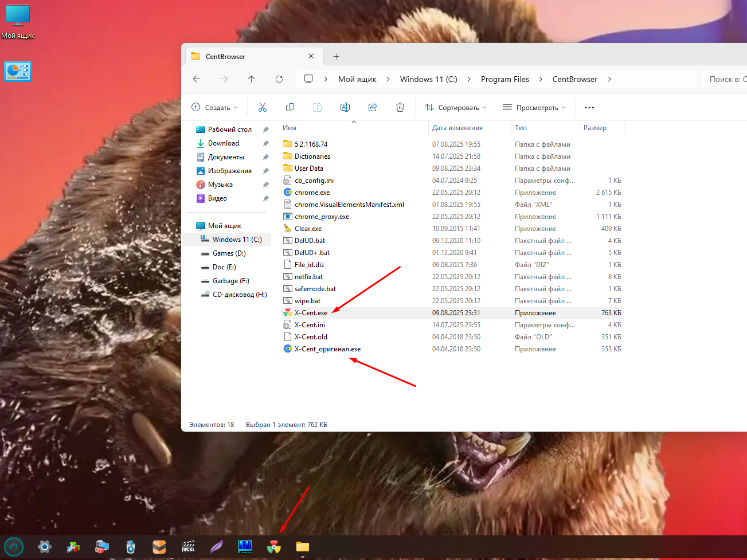This screenshot has height=560, width=747.
Task: Sort by Размер column header
Action: pos(595,128)
